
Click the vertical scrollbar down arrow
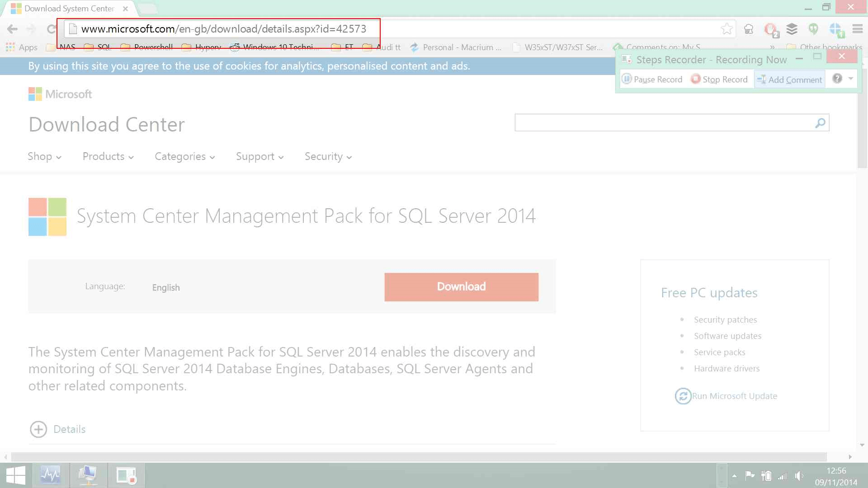pos(862,445)
